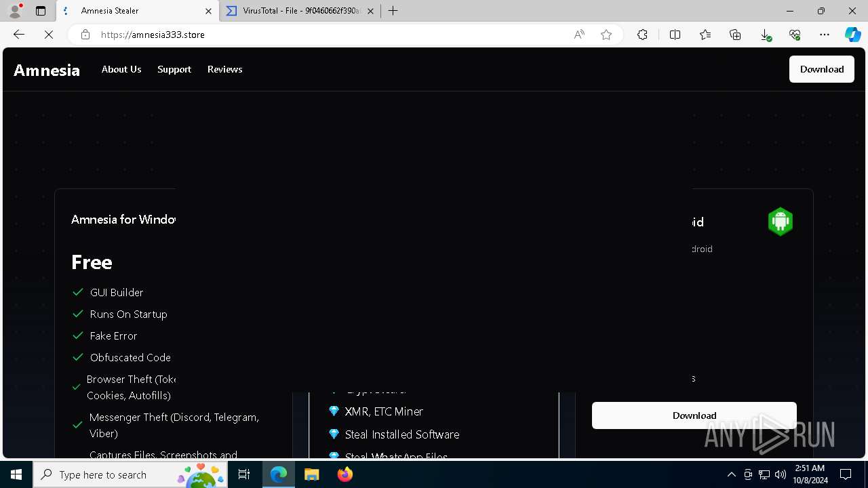Open the About Us page

coord(121,69)
